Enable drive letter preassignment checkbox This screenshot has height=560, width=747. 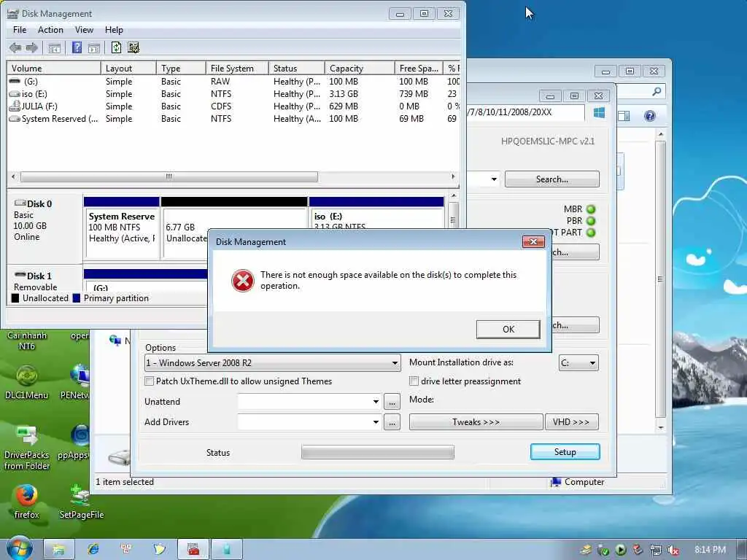414,381
